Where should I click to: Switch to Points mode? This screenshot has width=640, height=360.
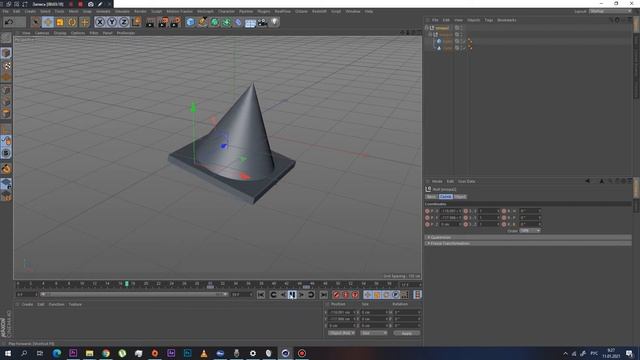click(6, 90)
